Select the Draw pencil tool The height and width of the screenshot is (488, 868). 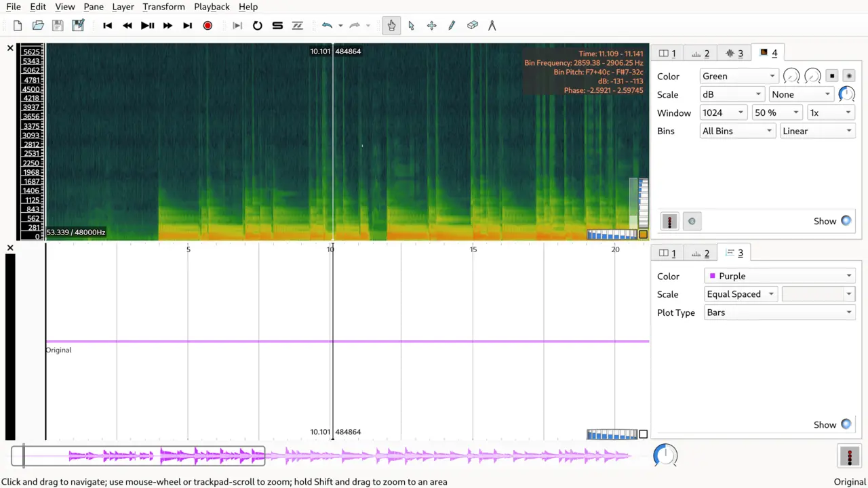(x=452, y=26)
